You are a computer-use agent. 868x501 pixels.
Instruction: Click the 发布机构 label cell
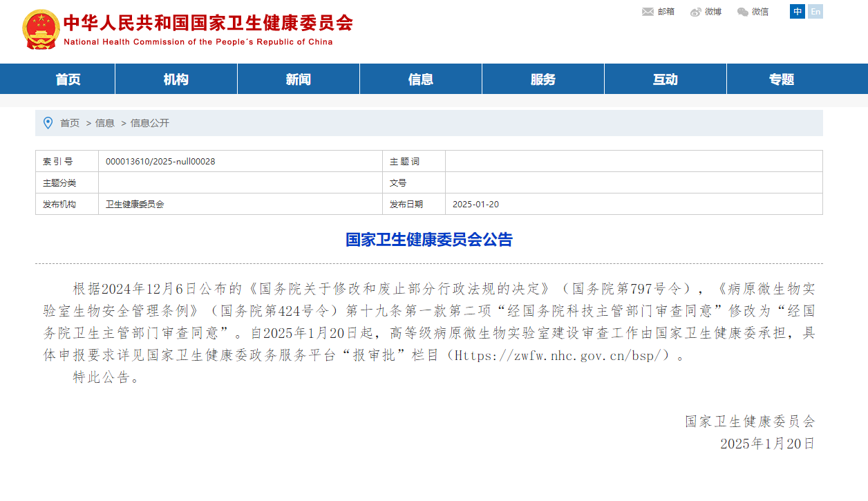coord(67,205)
